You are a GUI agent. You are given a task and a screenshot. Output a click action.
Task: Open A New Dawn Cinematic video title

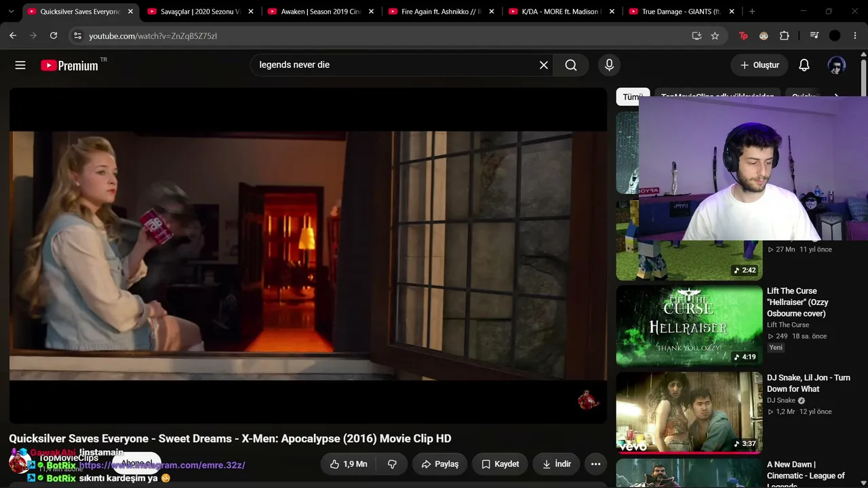(806, 475)
